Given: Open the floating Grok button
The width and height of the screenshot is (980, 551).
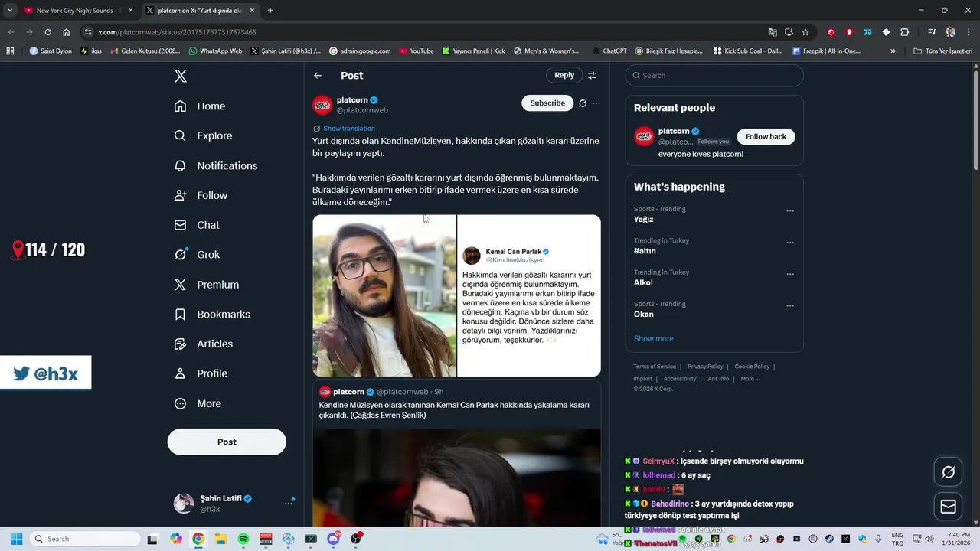Looking at the screenshot, I should tap(948, 472).
